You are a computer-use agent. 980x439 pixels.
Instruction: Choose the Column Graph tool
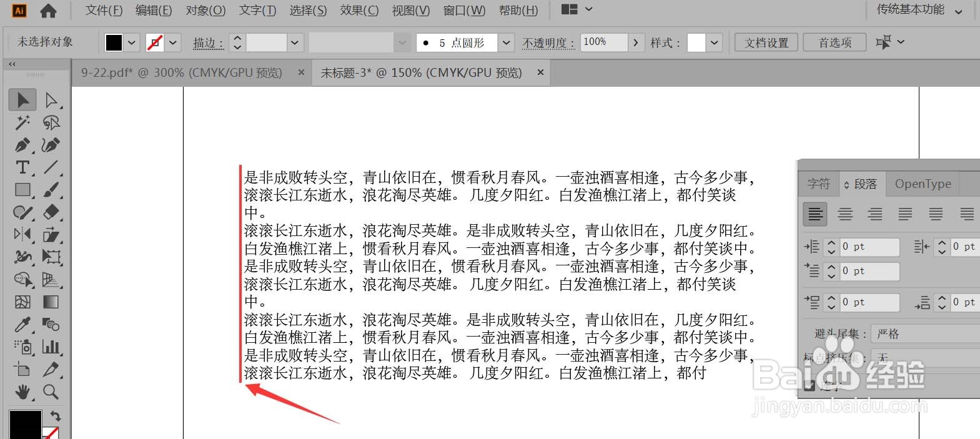point(51,347)
